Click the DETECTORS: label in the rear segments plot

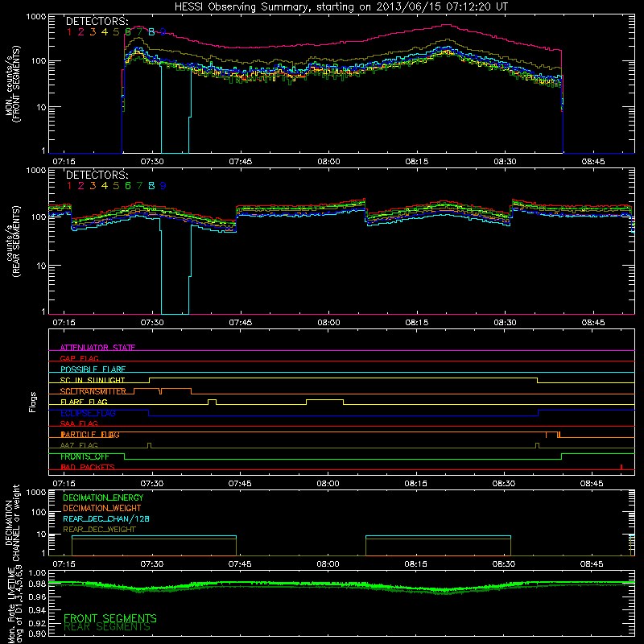click(97, 175)
